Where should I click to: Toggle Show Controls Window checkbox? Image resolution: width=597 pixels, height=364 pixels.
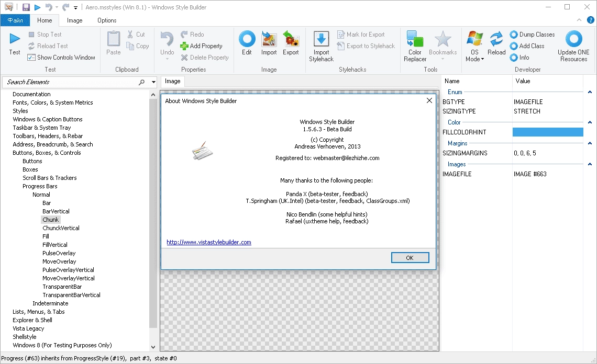31,58
